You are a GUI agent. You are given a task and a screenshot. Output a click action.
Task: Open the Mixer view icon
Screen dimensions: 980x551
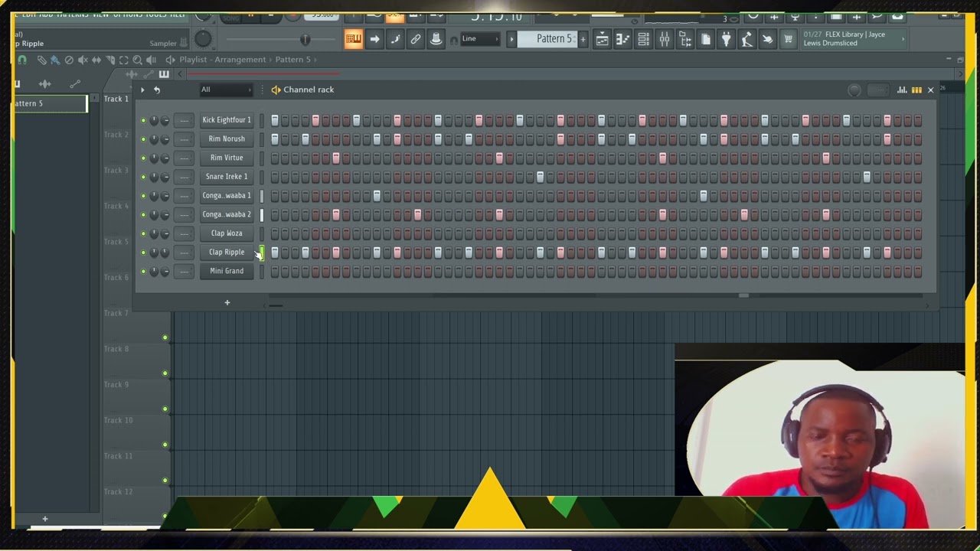point(665,39)
